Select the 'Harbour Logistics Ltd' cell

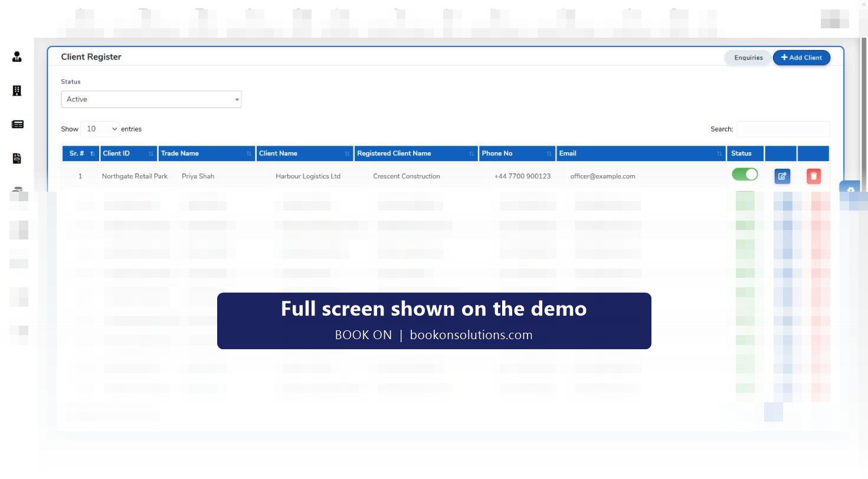pos(308,176)
